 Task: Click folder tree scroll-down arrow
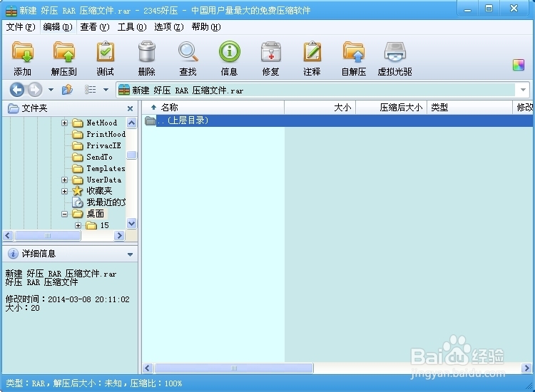[131, 224]
